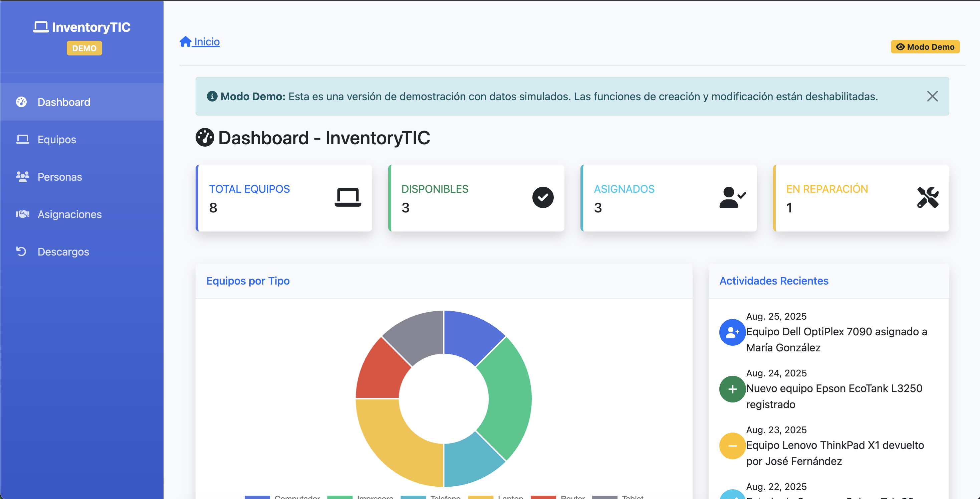
Task: Open the Inicio breadcrumb link
Action: [207, 41]
